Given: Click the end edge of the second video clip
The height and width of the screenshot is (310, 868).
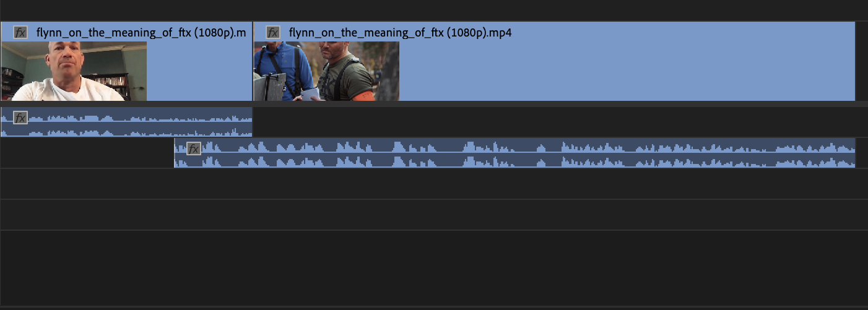Looking at the screenshot, I should point(855,61).
